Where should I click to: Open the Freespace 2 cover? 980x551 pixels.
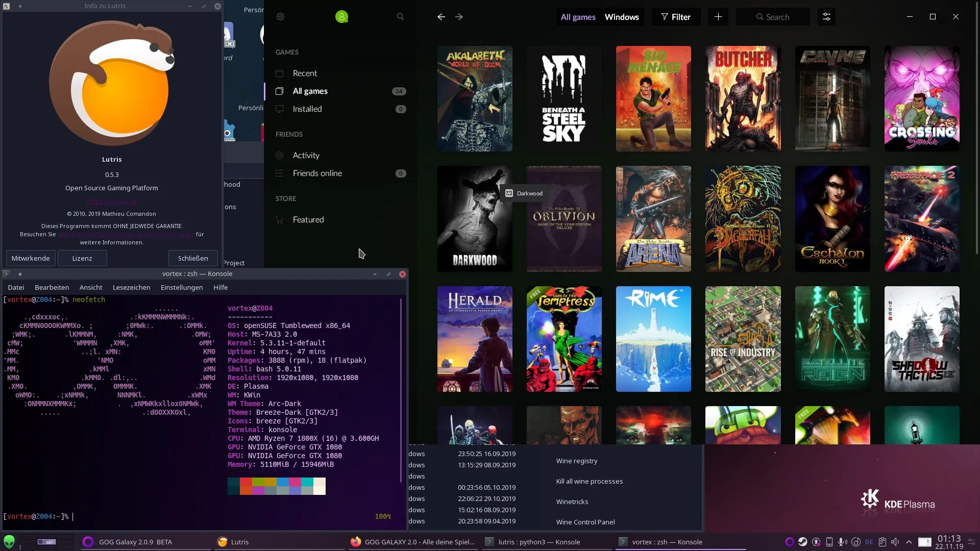click(922, 219)
